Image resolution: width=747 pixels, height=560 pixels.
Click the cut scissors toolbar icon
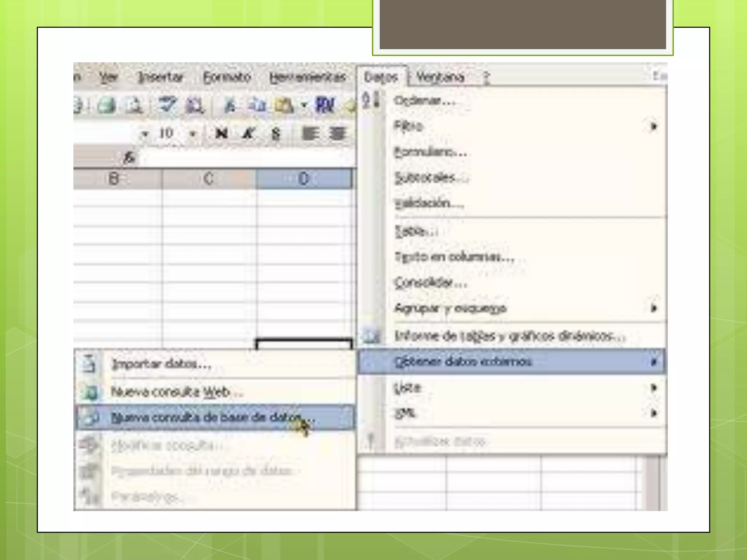click(230, 106)
